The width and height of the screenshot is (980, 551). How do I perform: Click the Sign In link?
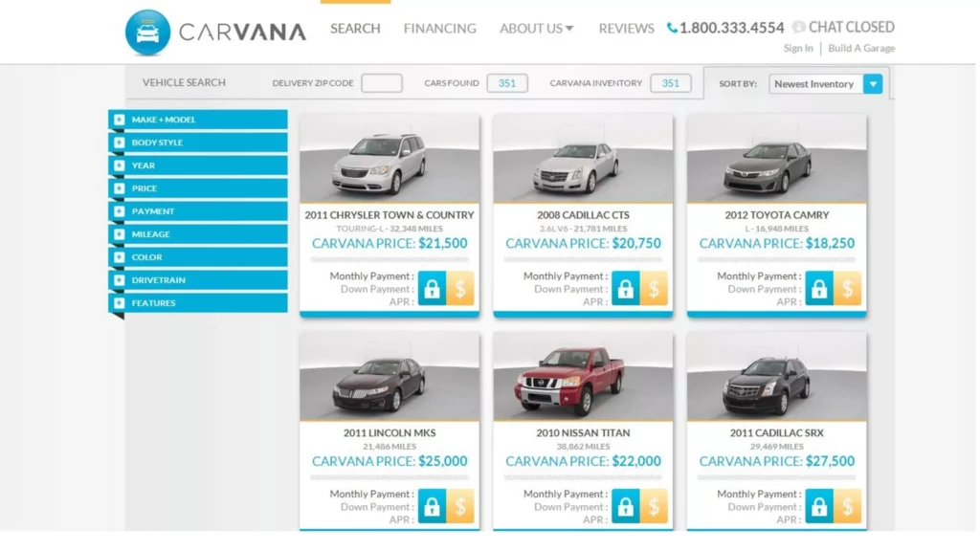pyautogui.click(x=798, y=48)
